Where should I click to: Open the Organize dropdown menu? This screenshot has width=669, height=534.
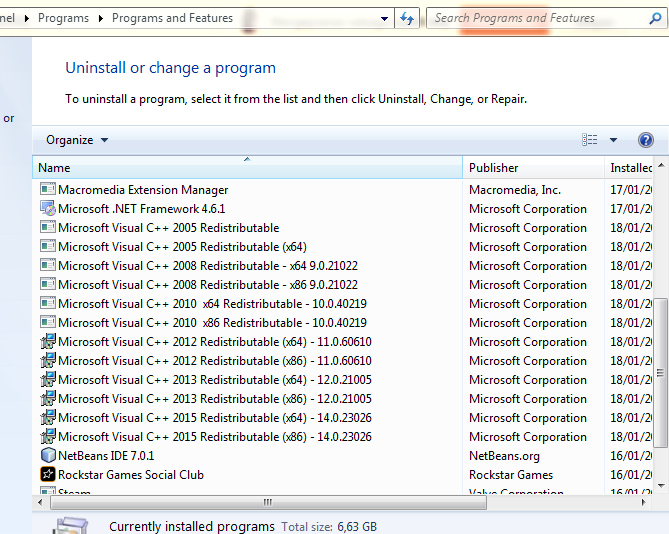coord(77,140)
